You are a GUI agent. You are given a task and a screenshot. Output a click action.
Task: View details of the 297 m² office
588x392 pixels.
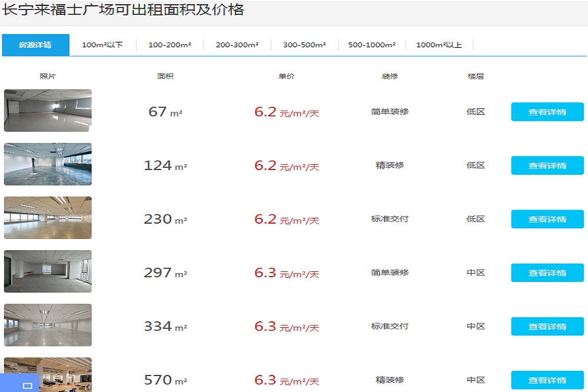[x=547, y=273]
